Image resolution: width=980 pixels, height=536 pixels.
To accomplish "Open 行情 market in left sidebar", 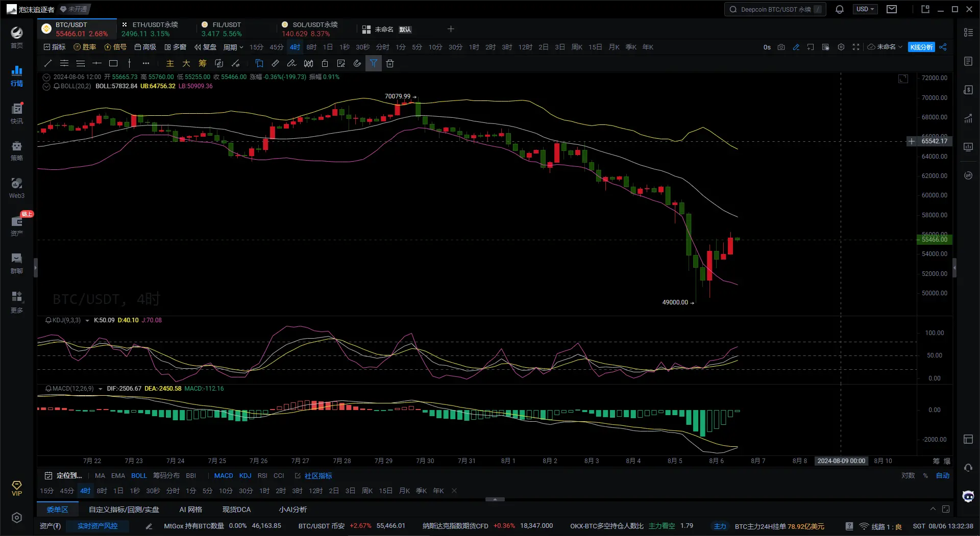I will point(17,75).
